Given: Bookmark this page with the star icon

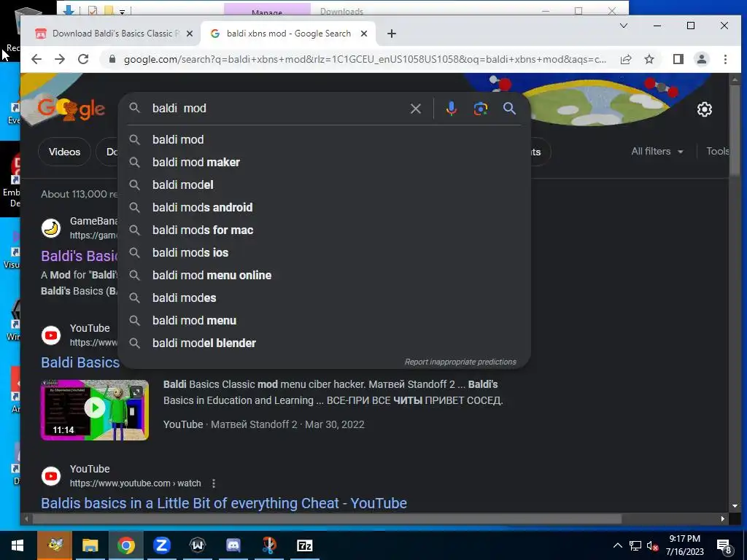Looking at the screenshot, I should [649, 59].
